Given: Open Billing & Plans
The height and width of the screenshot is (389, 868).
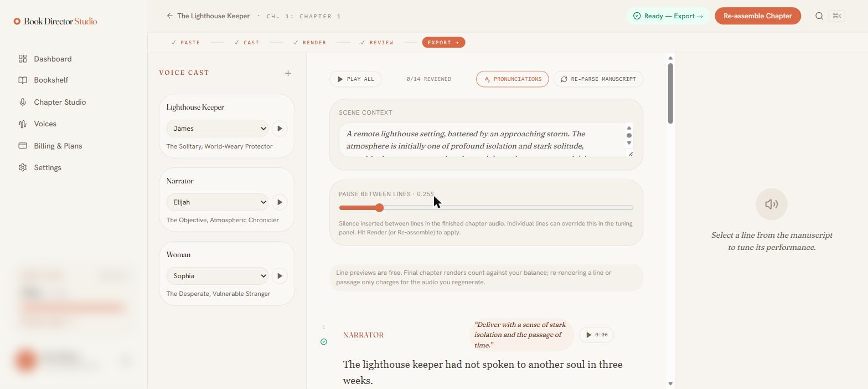Looking at the screenshot, I should (58, 146).
